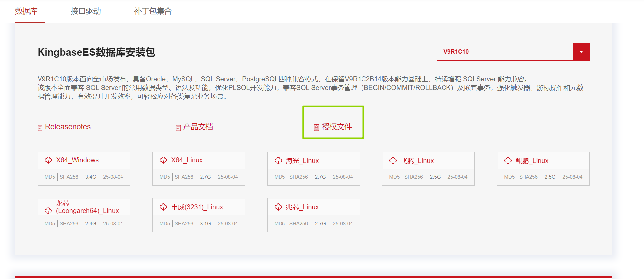644x279 pixels.
Task: Click the download cloud icon for 龙芯 Loongarch64
Action: 48,211
